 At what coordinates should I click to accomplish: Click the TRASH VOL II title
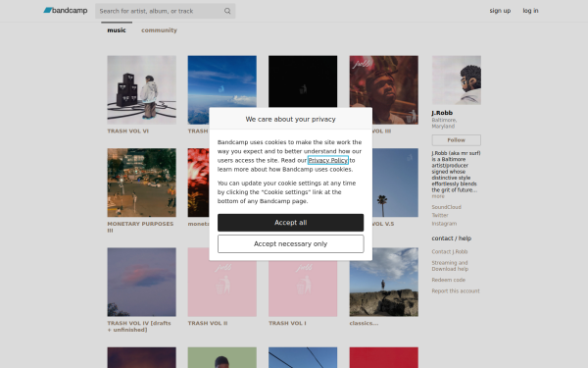point(208,323)
